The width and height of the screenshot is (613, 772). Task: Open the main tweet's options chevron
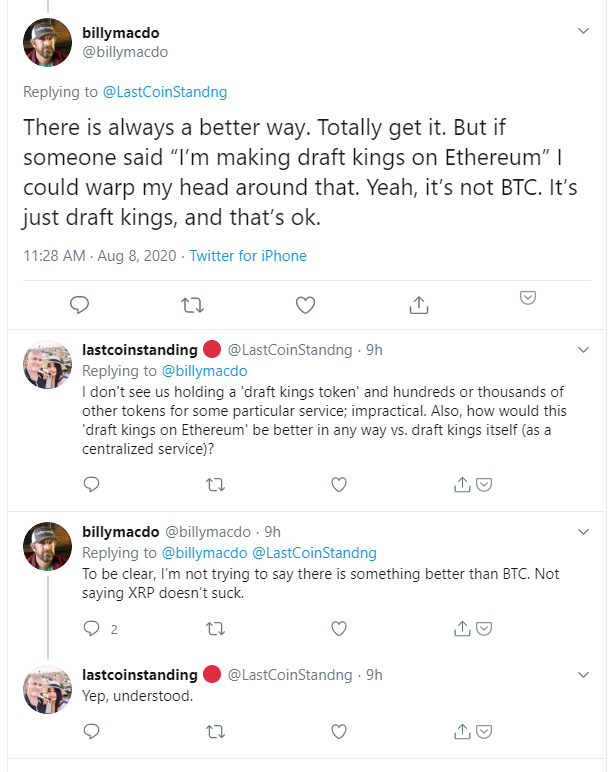(x=583, y=31)
